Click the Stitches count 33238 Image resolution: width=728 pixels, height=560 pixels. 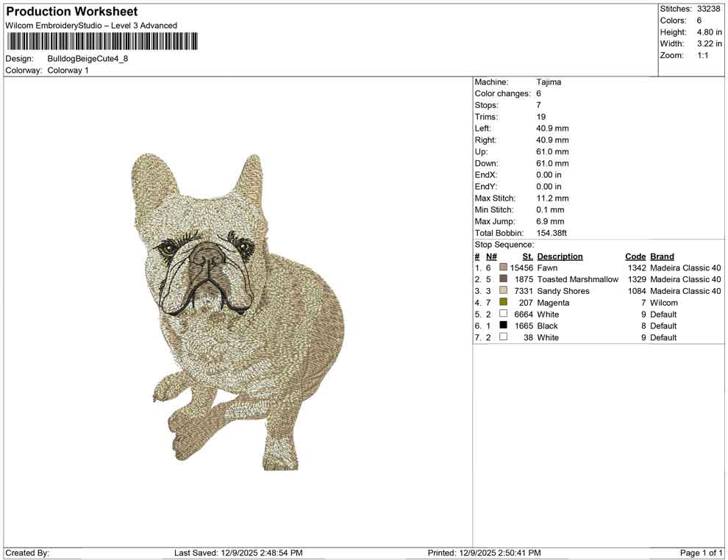(709, 9)
